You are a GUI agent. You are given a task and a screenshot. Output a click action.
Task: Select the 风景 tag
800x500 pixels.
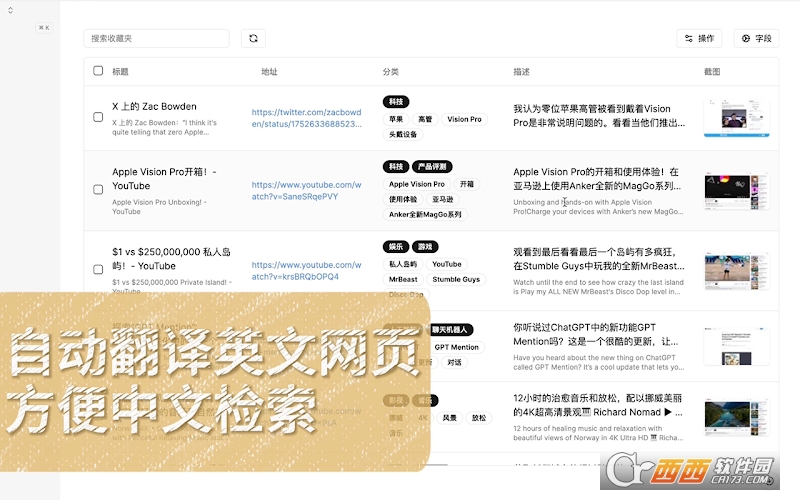click(x=449, y=417)
